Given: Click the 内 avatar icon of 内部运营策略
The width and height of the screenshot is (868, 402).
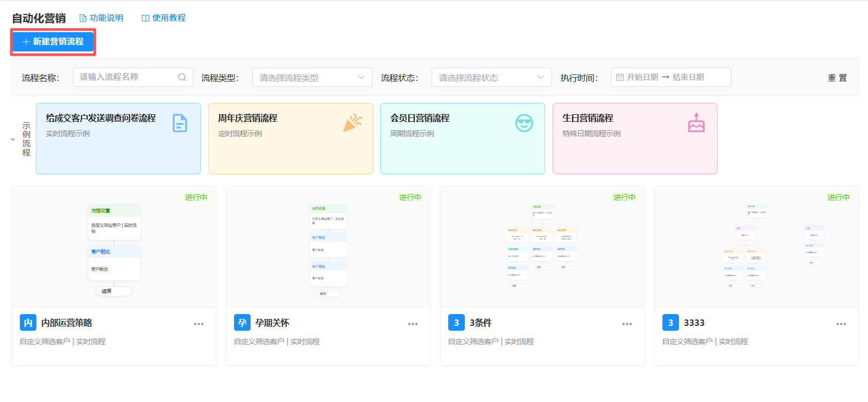Looking at the screenshot, I should coord(28,323).
